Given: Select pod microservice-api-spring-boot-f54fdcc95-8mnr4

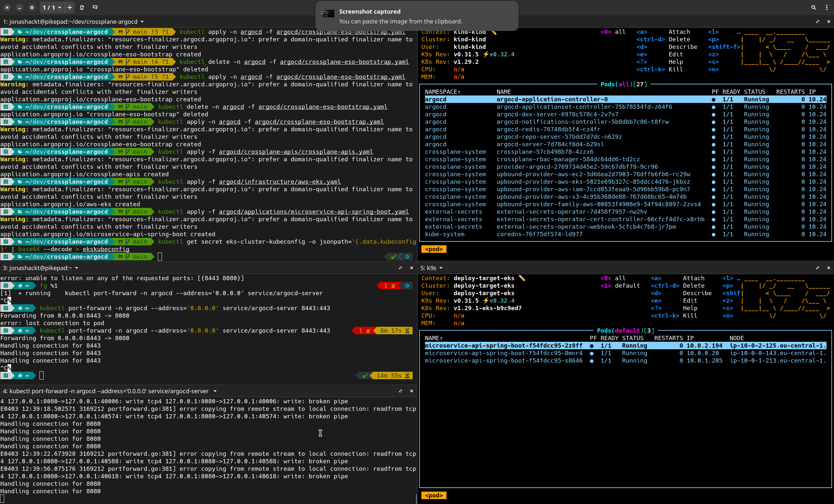Looking at the screenshot, I should click(503, 353).
